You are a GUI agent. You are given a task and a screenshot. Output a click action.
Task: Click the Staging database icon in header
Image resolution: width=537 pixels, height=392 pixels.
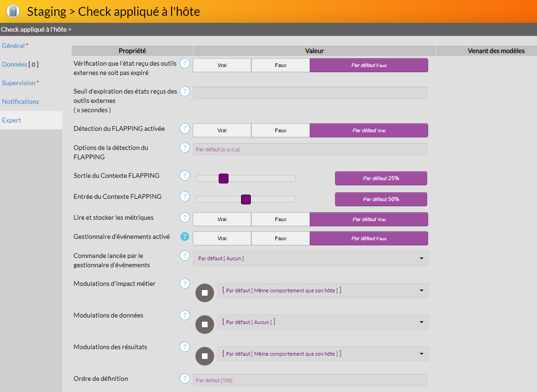point(13,11)
